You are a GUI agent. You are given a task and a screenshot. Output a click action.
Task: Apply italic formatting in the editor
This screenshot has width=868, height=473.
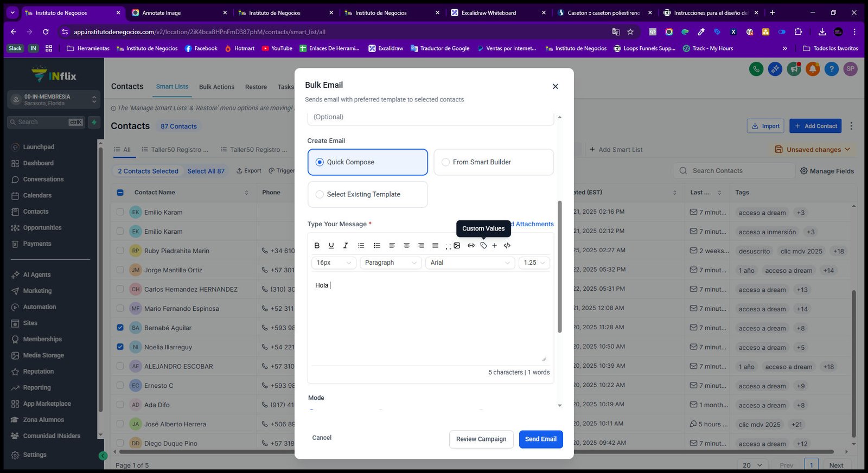[x=346, y=246]
